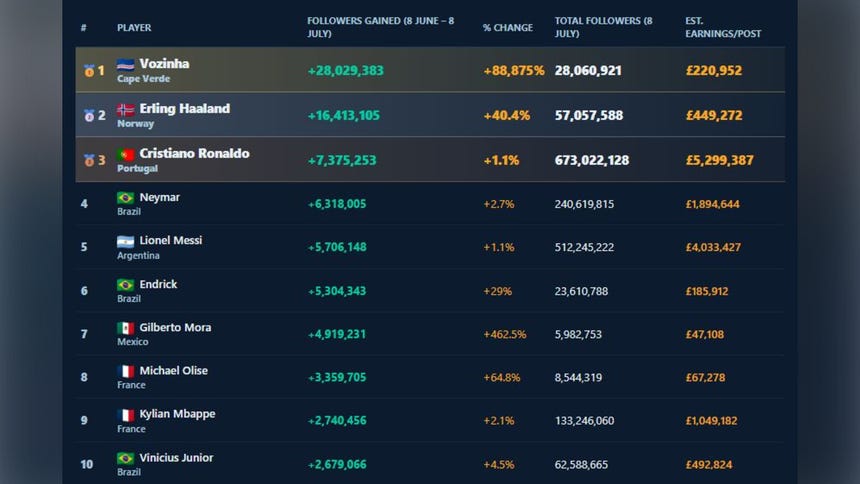The width and height of the screenshot is (860, 484).
Task: Click the Portugal flag next to Cristiano Ronaldo
Action: [126, 154]
